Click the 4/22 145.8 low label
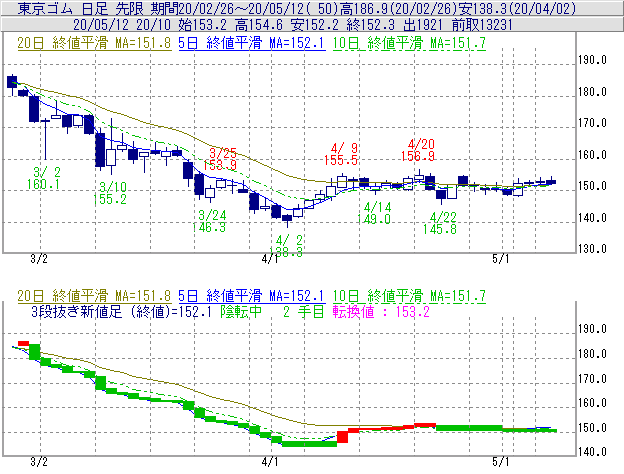This screenshot has width=624, height=474. pyautogui.click(x=440, y=223)
